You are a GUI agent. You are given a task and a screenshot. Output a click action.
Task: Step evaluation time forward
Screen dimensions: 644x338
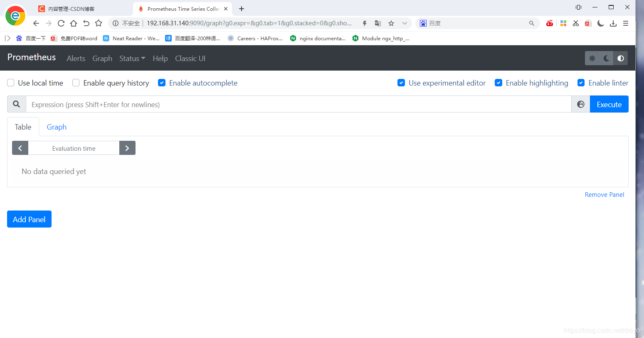(x=127, y=148)
